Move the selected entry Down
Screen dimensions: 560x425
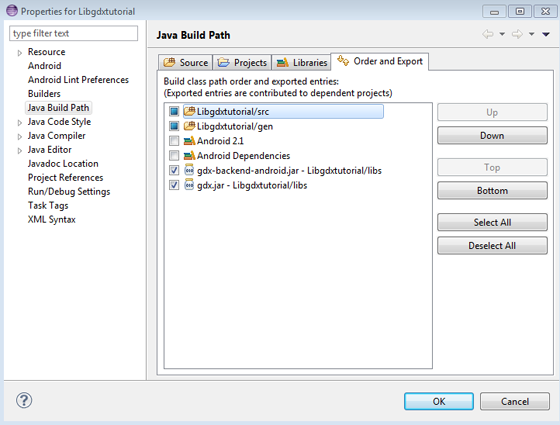point(492,136)
